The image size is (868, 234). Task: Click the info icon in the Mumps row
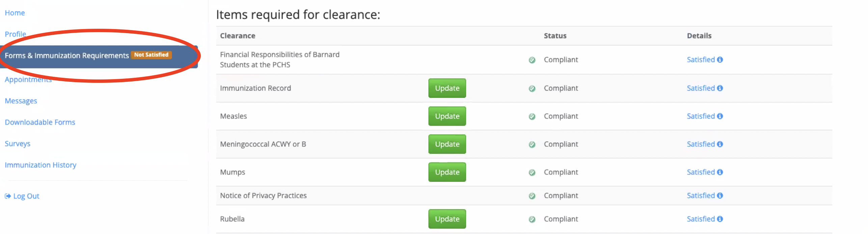(x=720, y=172)
